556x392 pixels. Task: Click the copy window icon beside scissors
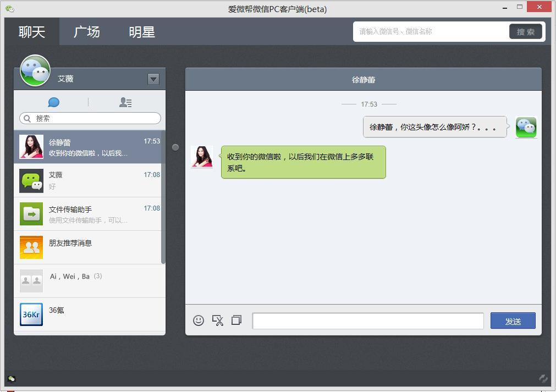point(236,320)
